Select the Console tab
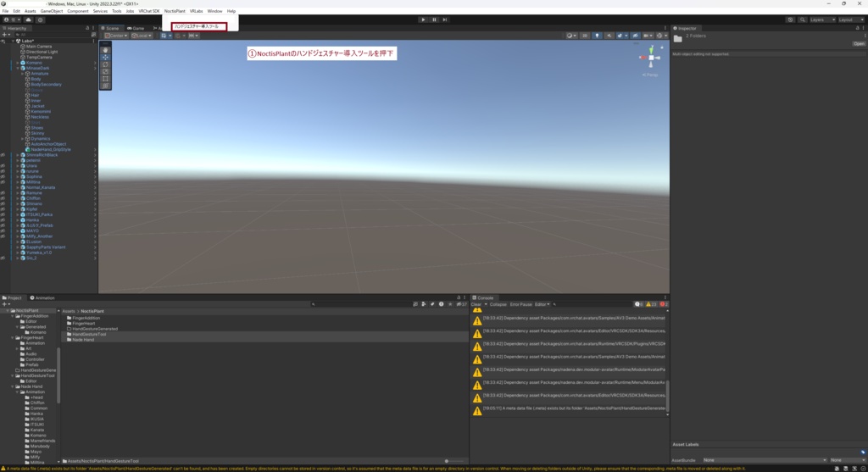The height and width of the screenshot is (472, 868). pyautogui.click(x=482, y=297)
